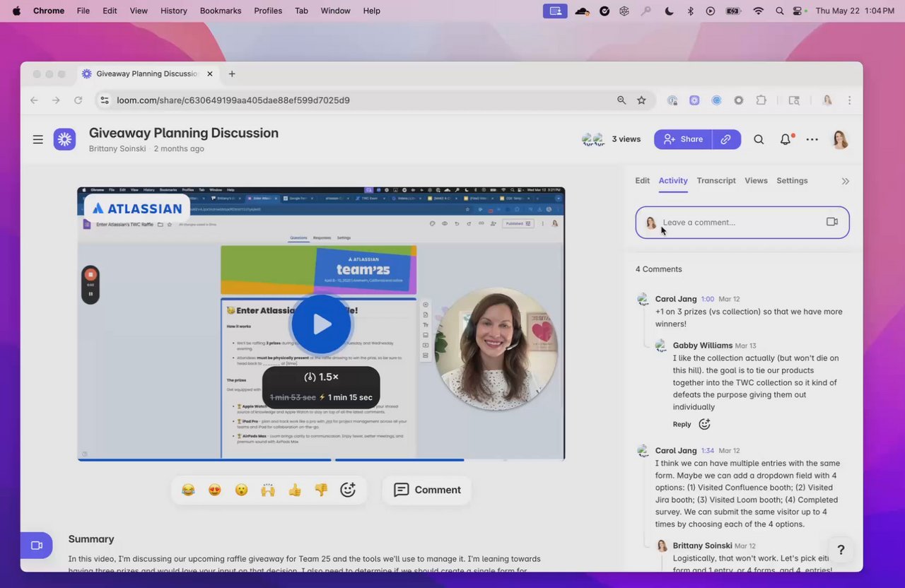Viewport: 905px width, 588px height.
Task: Open the Profiles menu in menu bar
Action: [268, 11]
